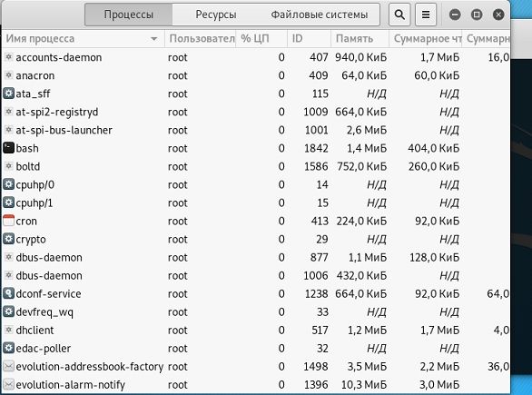The width and height of the screenshot is (532, 395).
Task: Click the at-spi-bus-launcher process icon
Action: (x=9, y=130)
